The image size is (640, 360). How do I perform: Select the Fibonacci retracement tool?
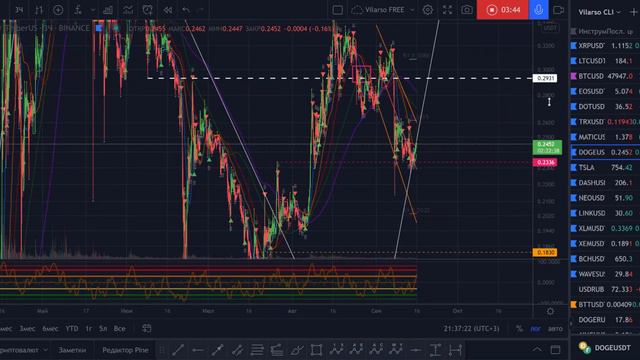(x=257, y=350)
